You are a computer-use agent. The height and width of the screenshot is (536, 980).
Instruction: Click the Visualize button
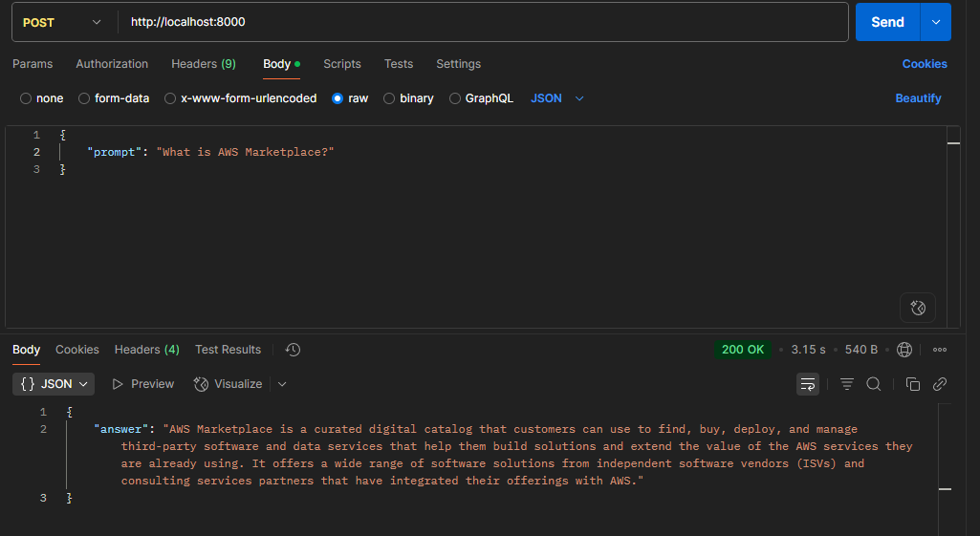click(229, 384)
